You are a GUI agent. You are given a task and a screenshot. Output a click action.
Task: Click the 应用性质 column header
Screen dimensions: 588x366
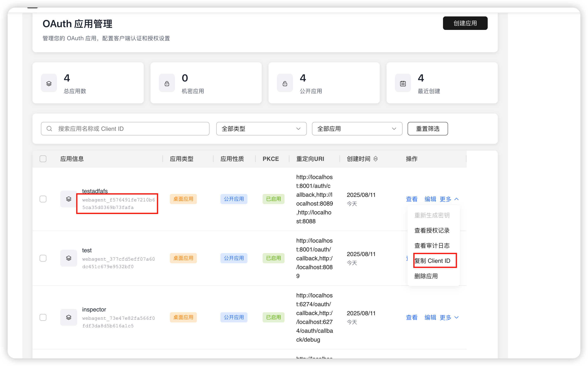coord(232,159)
